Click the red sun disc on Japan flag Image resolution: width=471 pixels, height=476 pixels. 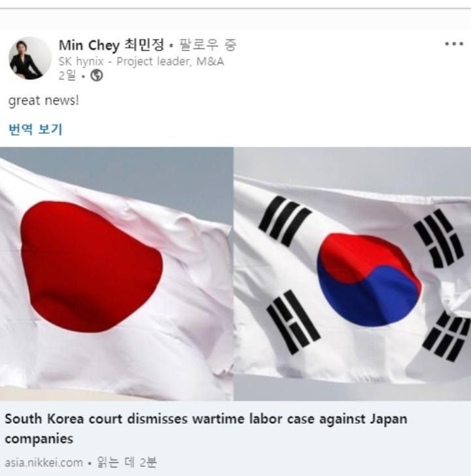coord(91,267)
